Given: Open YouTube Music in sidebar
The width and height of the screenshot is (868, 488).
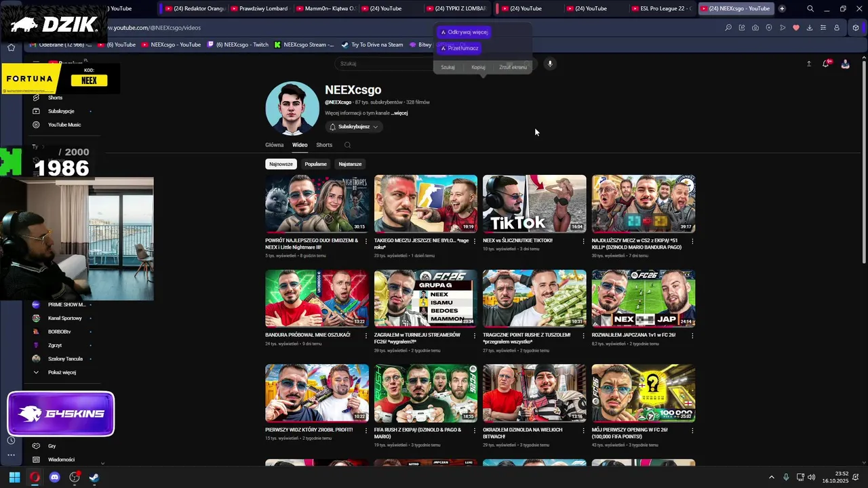Looking at the screenshot, I should [64, 125].
